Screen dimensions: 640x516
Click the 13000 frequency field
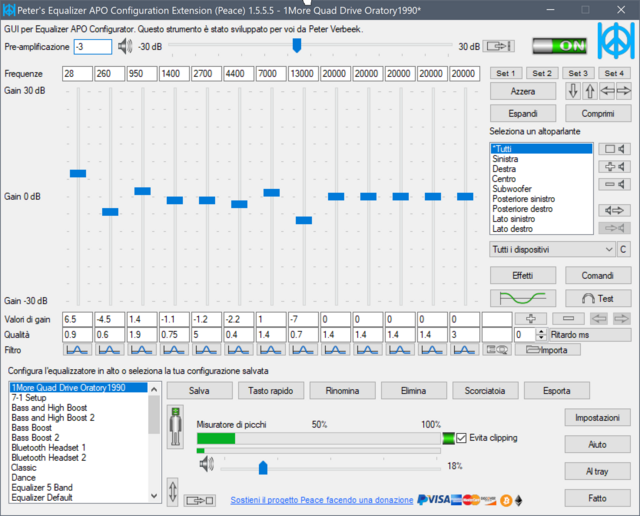(x=303, y=73)
